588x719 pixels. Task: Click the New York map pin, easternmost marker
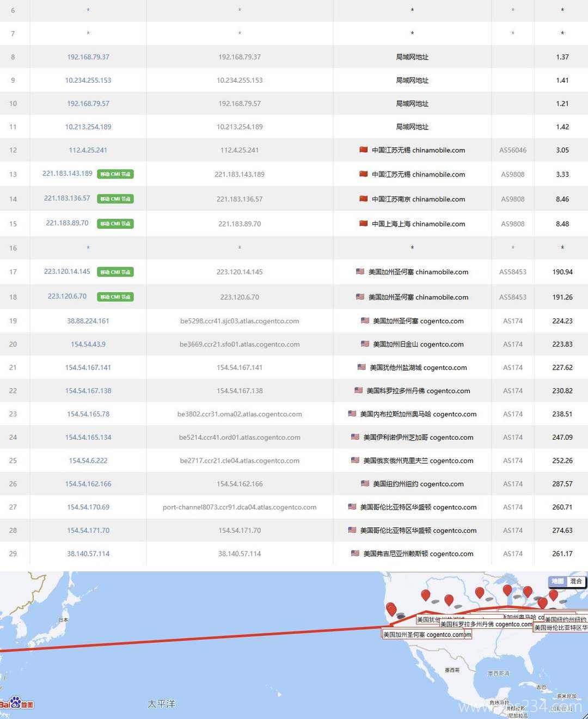point(553,595)
